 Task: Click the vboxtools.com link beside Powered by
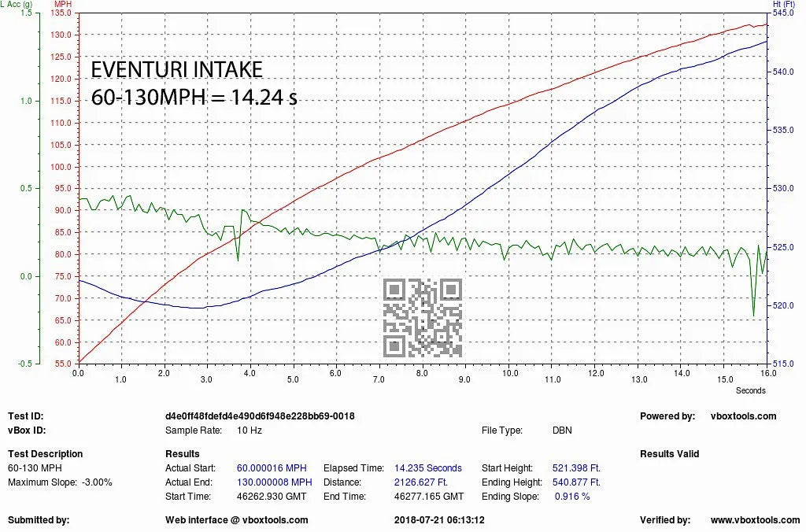click(743, 416)
